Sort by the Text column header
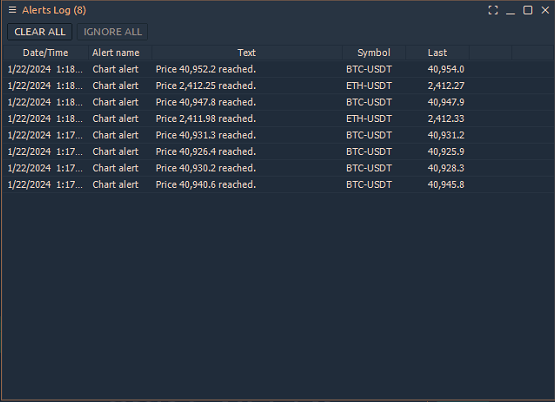This screenshot has width=555, height=402. (x=247, y=53)
